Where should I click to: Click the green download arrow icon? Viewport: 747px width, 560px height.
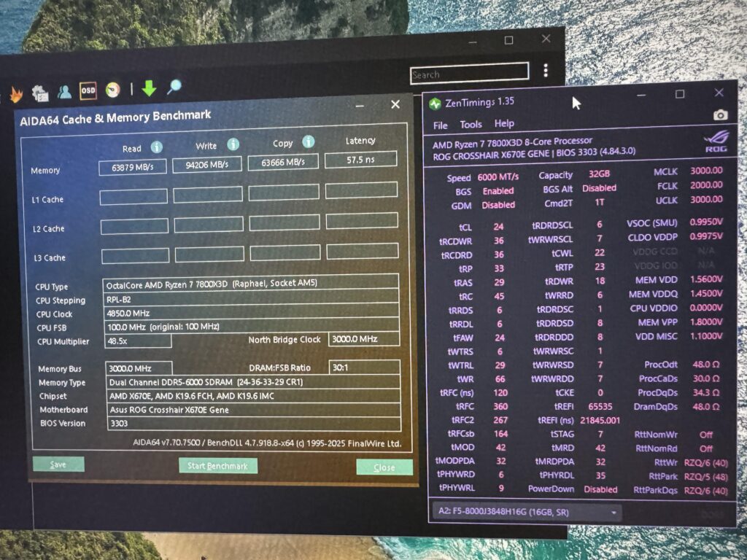coord(149,88)
